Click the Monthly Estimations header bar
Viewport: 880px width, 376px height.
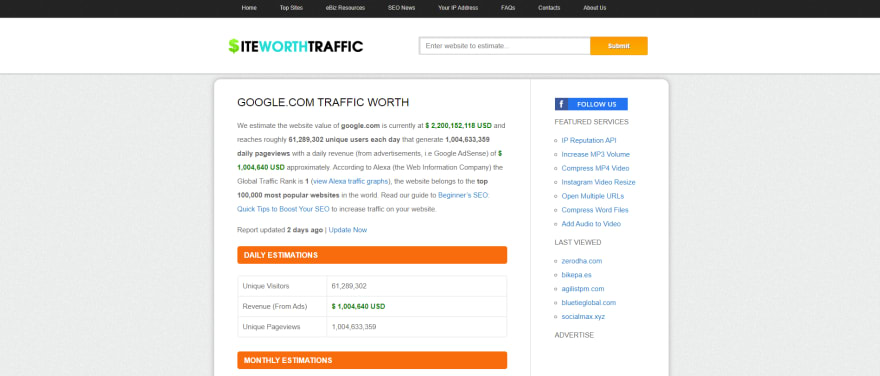click(372, 360)
